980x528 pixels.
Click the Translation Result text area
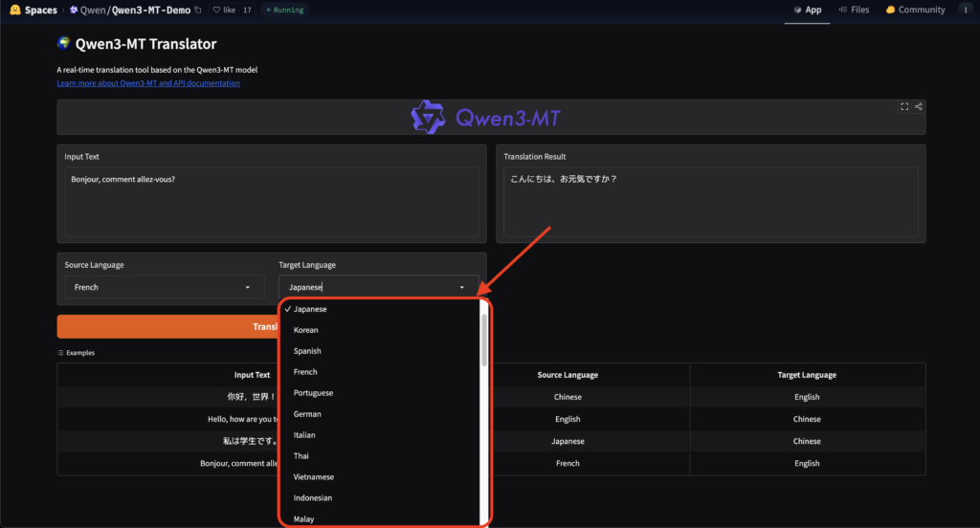tap(711, 201)
